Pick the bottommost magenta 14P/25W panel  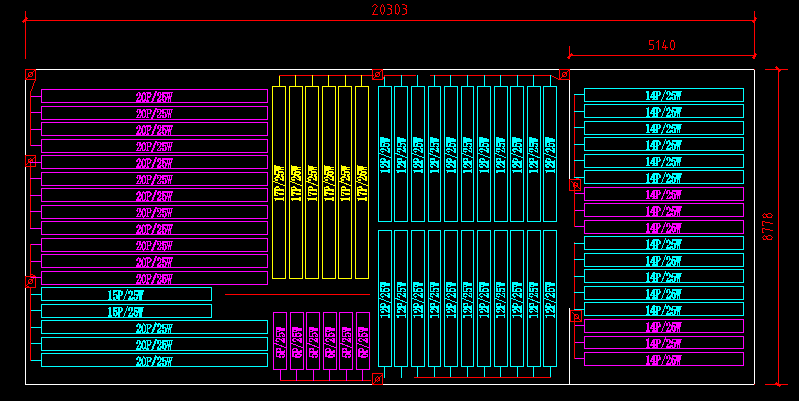pyautogui.click(x=664, y=359)
